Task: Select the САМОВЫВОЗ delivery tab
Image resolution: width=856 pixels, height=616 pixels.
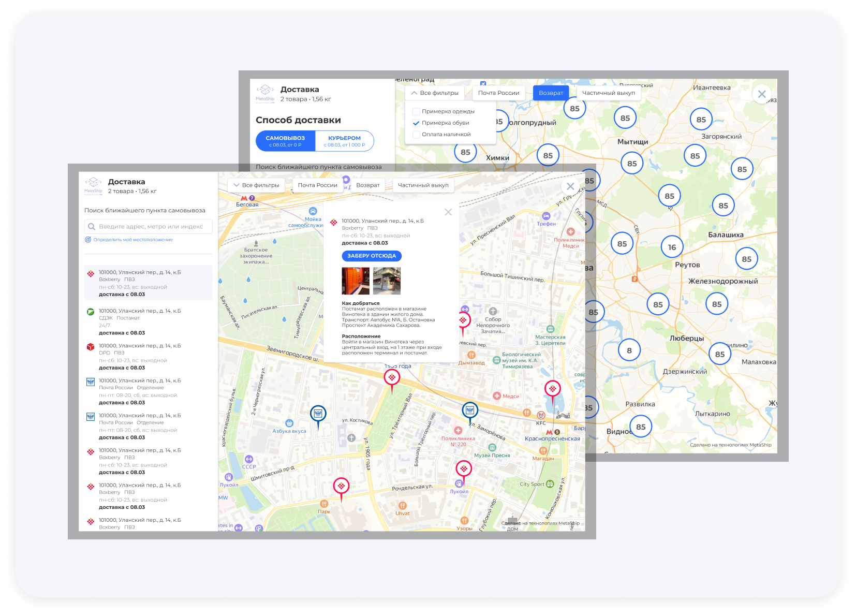Action: [285, 141]
